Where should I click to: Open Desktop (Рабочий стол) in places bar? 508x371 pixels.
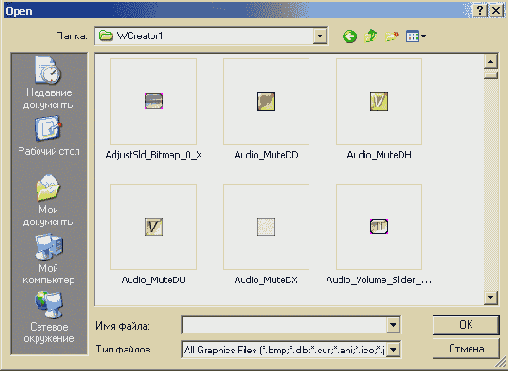49,136
